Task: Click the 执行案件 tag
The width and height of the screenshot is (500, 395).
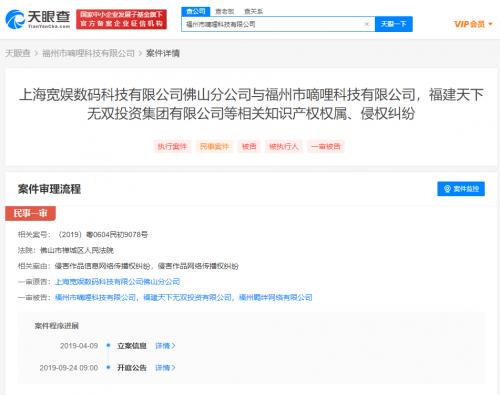Action: (172, 146)
